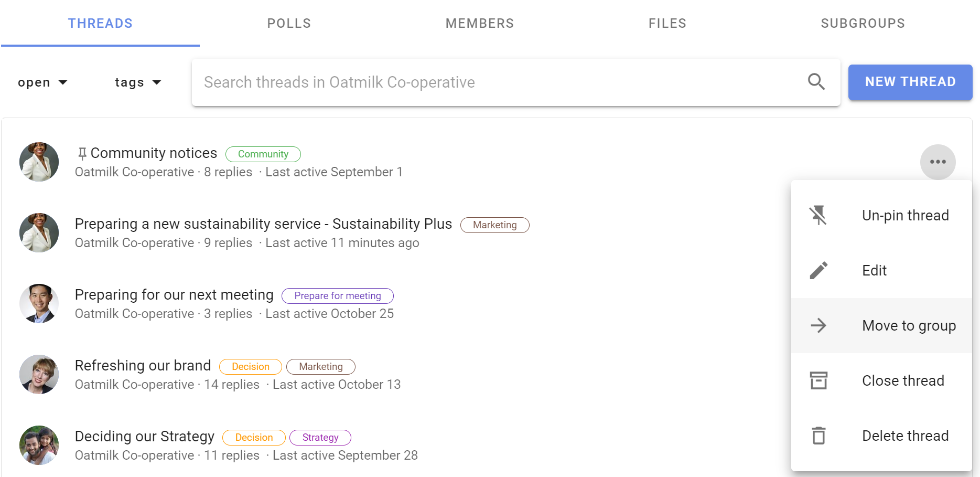Expand the tags filter dropdown
This screenshot has width=980, height=477.
coord(138,82)
